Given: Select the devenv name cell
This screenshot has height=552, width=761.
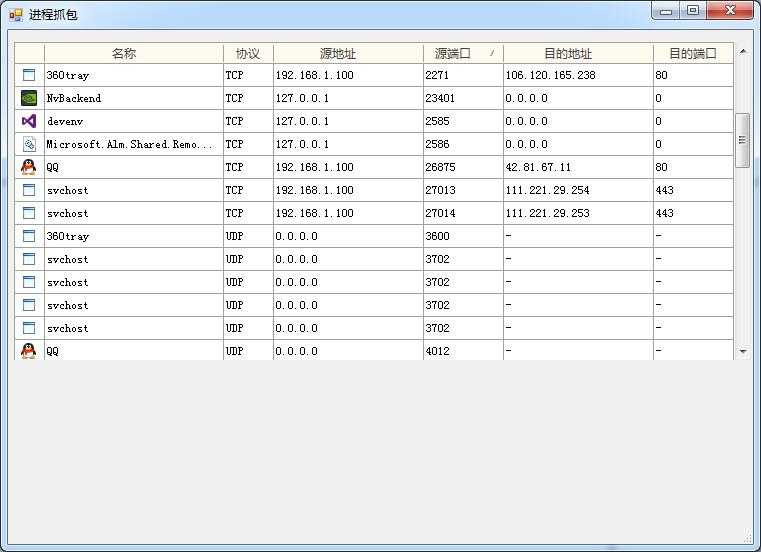Looking at the screenshot, I should coord(133,121).
